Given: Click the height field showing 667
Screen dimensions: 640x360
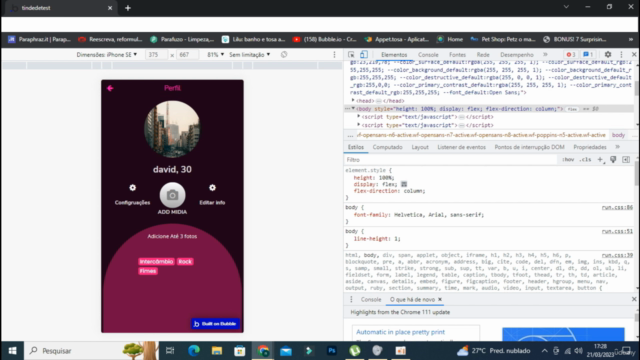Looking at the screenshot, I should (187, 55).
